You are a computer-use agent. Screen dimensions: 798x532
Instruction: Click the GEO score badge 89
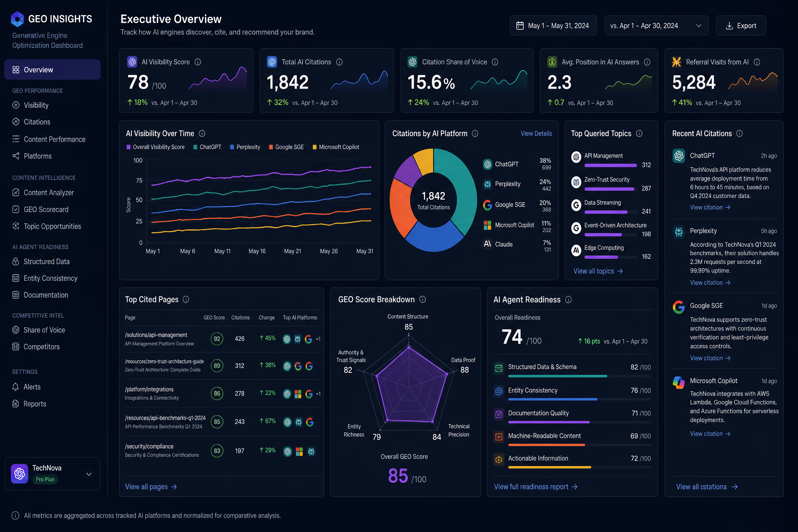click(x=217, y=366)
